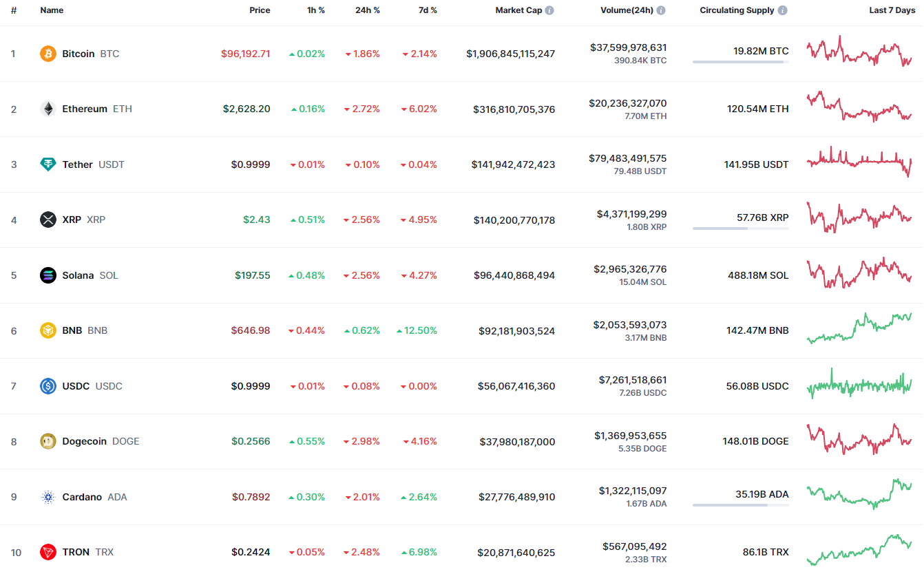Sort the list by Name header
Image resolution: width=924 pixels, height=574 pixels.
(52, 10)
